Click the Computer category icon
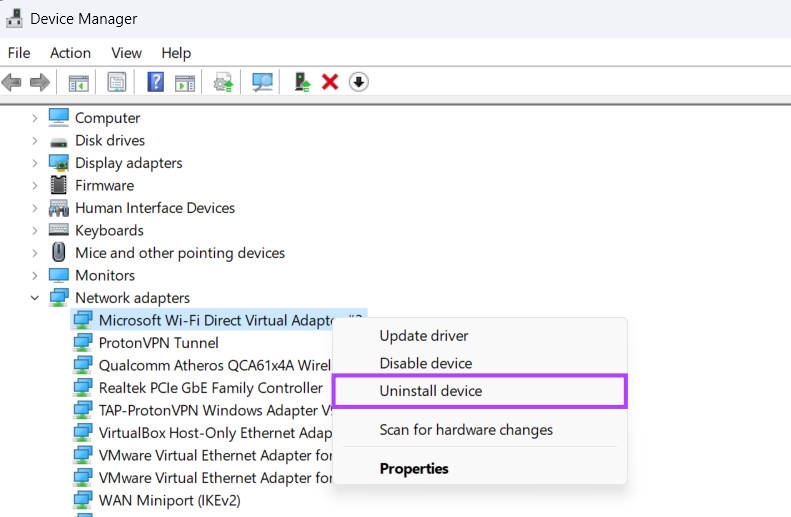The image size is (791, 517). (x=59, y=117)
